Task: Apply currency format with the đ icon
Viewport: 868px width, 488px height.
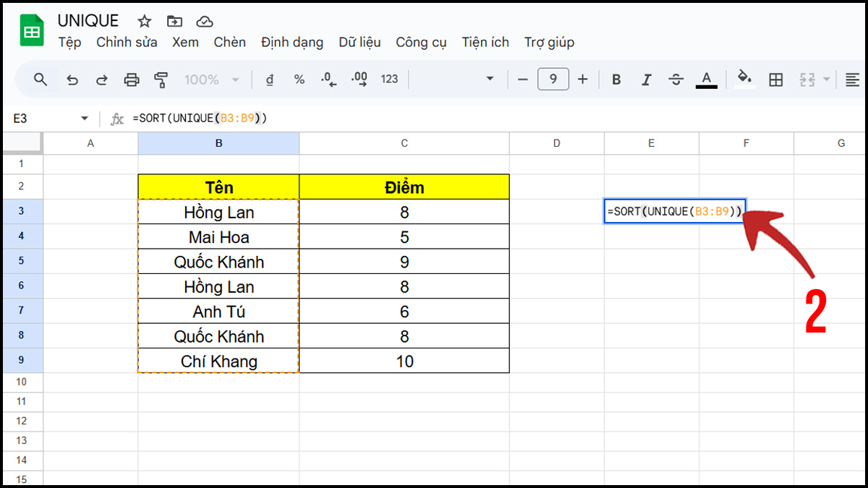Action: pos(268,79)
